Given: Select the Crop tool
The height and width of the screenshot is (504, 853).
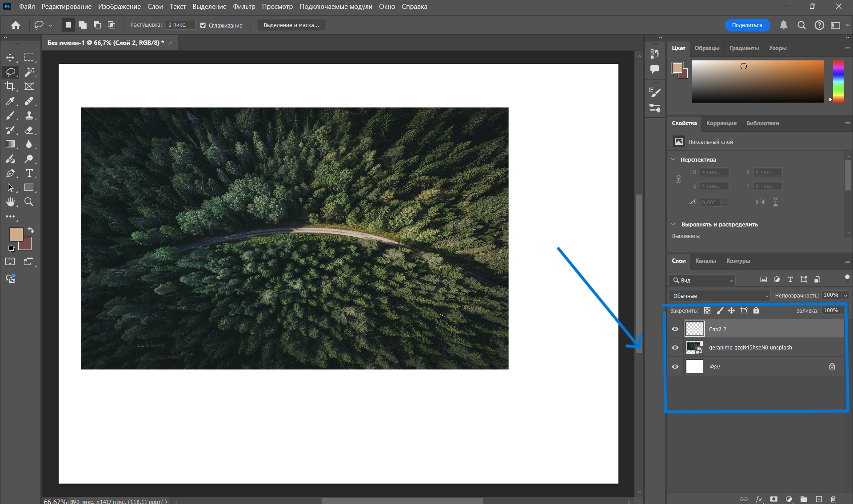Looking at the screenshot, I should tap(10, 86).
